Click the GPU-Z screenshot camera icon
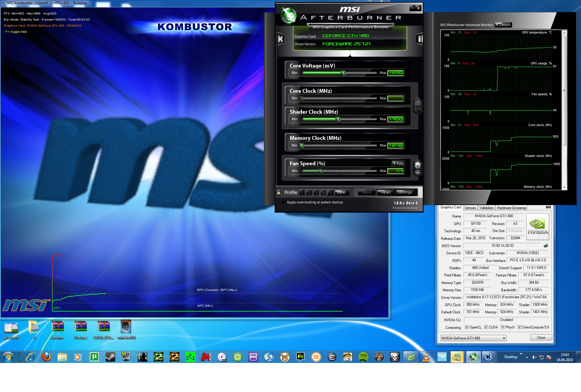 click(548, 207)
